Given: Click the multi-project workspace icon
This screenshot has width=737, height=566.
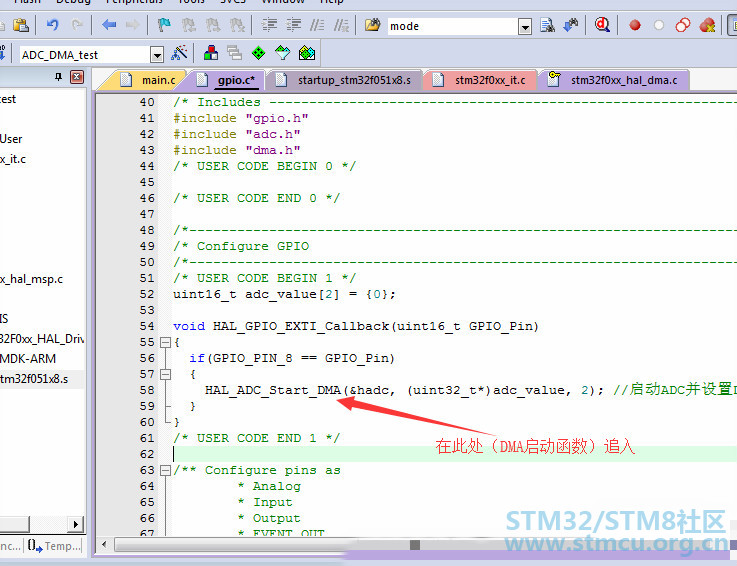Looking at the screenshot, I should 235,53.
